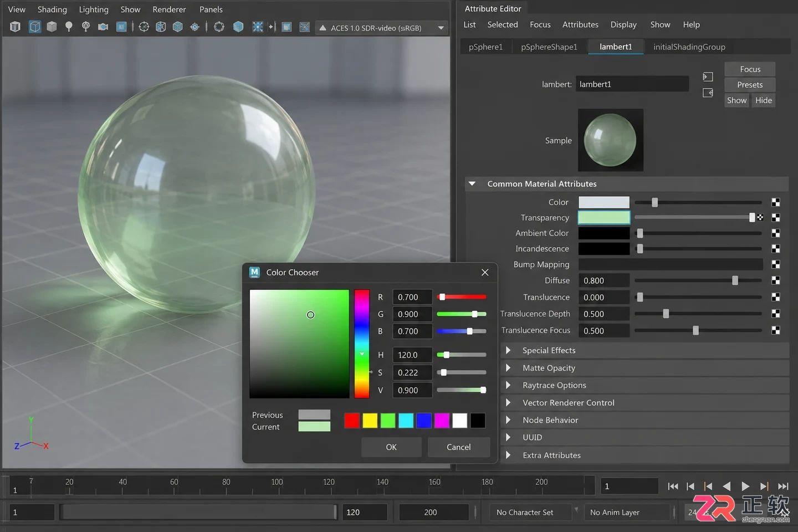
Task: Toggle the highlighted wireframe cube toolbar button
Action: (35, 27)
